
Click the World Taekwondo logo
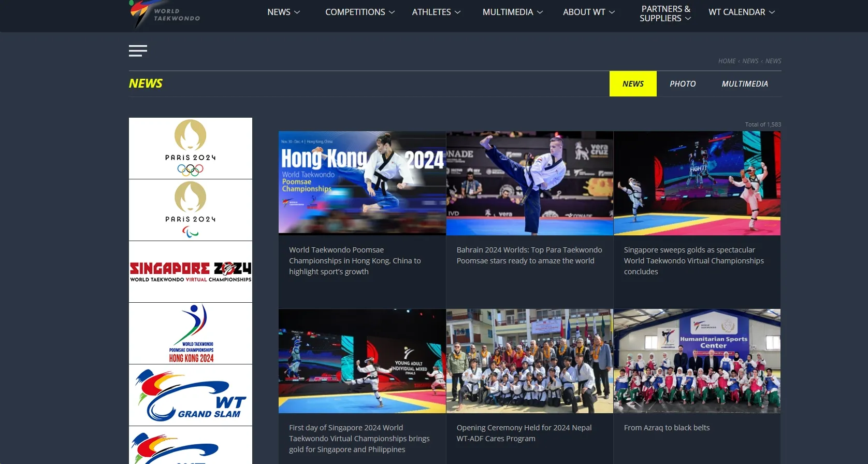[165, 13]
